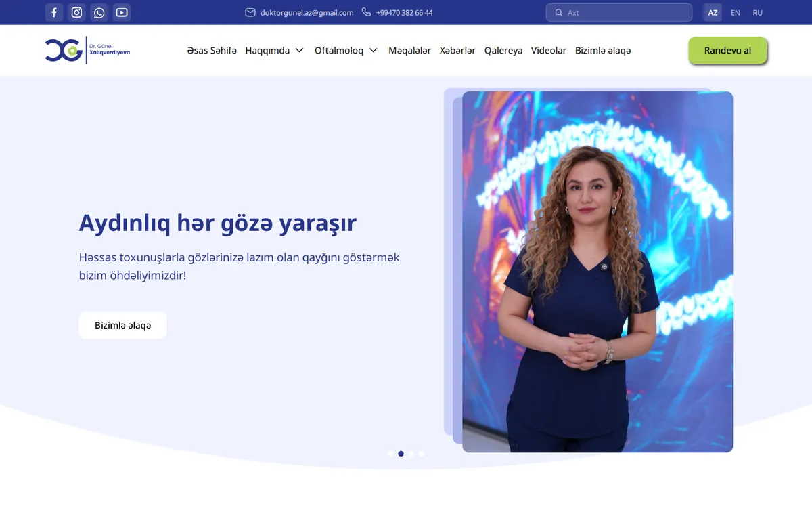Viewport: 812px width, 508px height.
Task: Open the Instagram profile icon
Action: 76,12
